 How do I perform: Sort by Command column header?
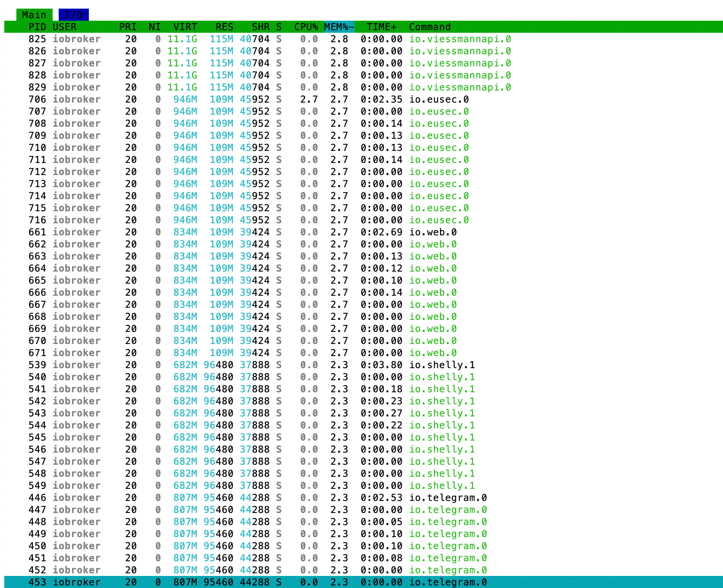coord(430,27)
